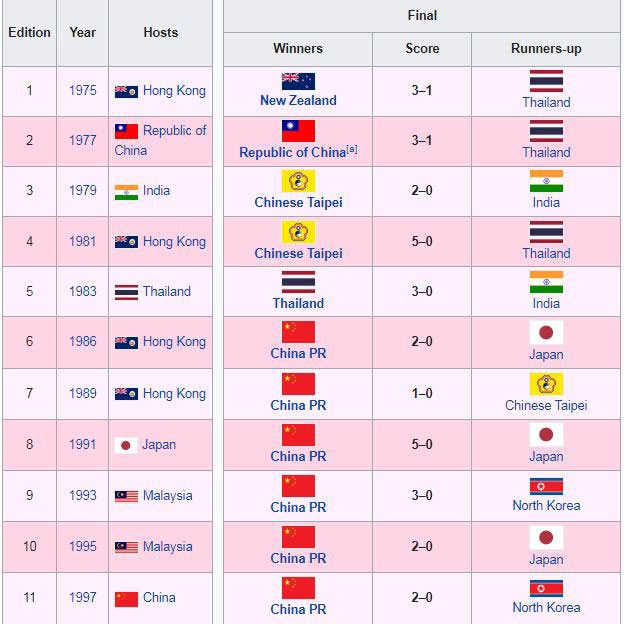Open the China PR winners link for 1997
Image resolution: width=624 pixels, height=624 pixels.
298,609
